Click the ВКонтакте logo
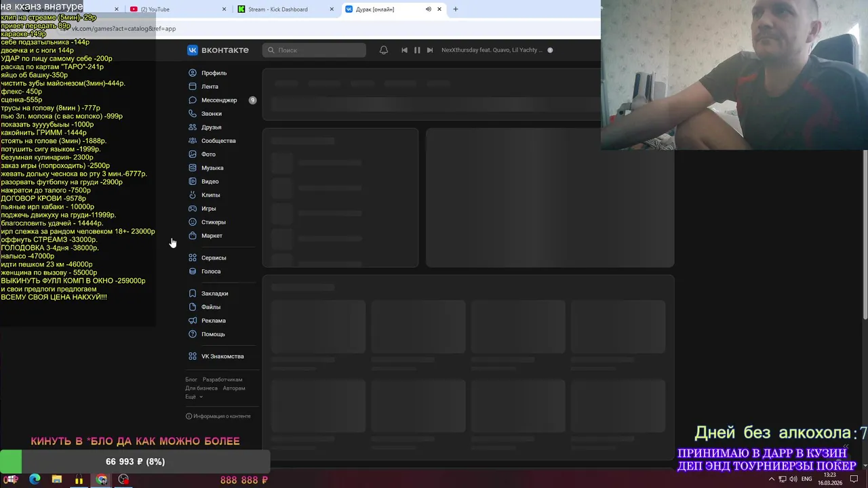This screenshot has width=868, height=488. tap(218, 49)
